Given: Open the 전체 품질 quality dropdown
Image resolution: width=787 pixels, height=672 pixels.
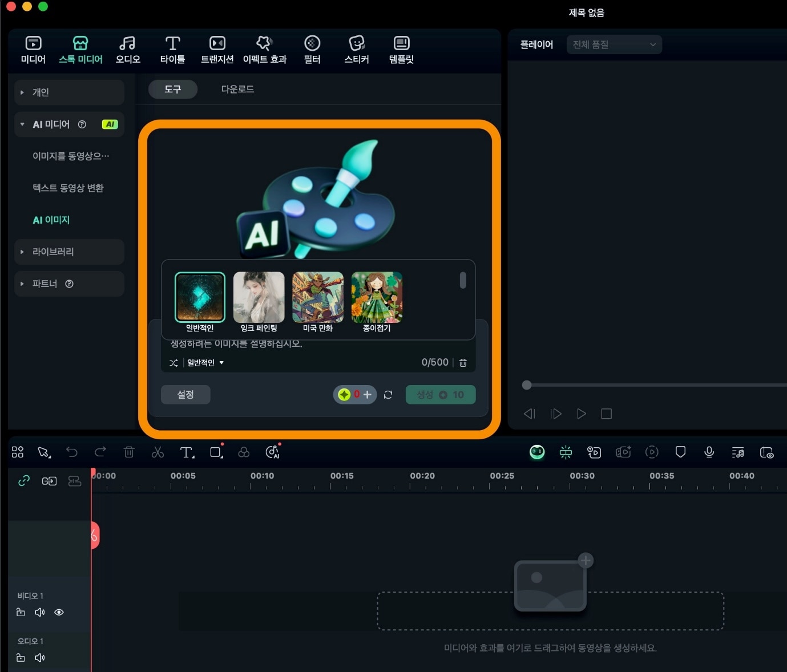Looking at the screenshot, I should point(614,44).
